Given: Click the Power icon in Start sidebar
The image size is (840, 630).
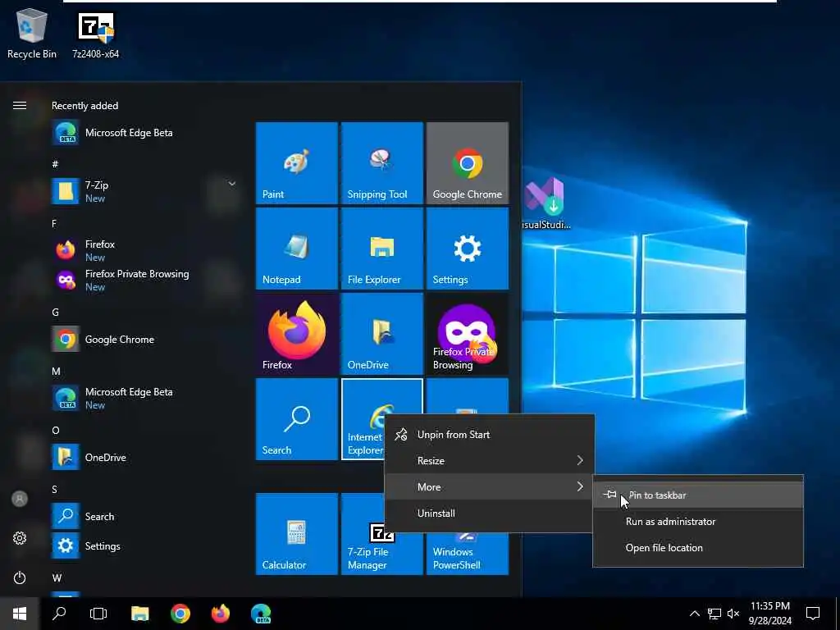Looking at the screenshot, I should [20, 577].
